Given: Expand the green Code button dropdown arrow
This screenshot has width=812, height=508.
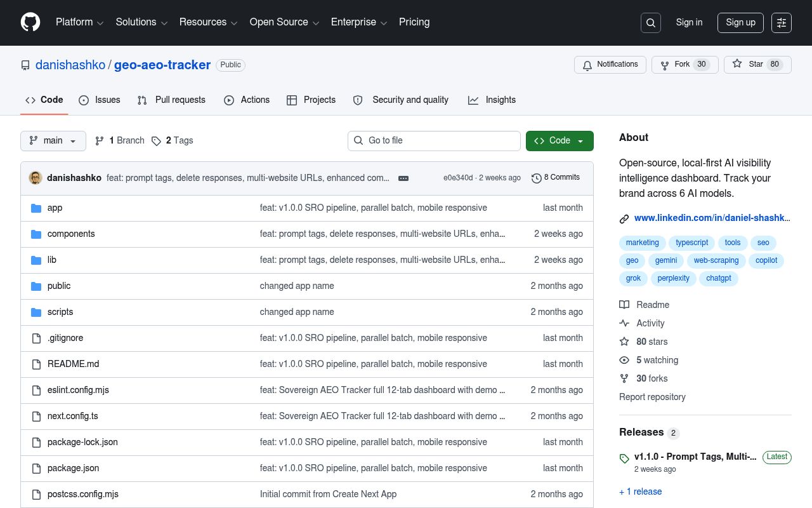Looking at the screenshot, I should 580,141.
